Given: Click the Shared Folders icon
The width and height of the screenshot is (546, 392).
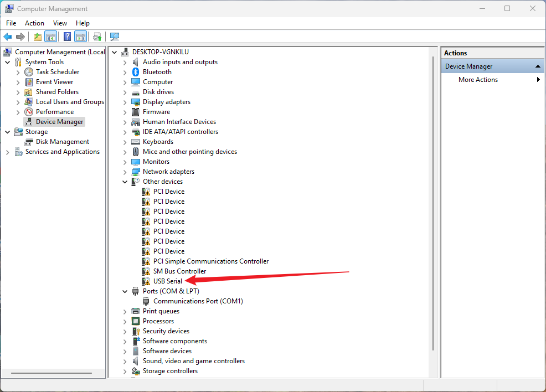Looking at the screenshot, I should click(x=29, y=92).
